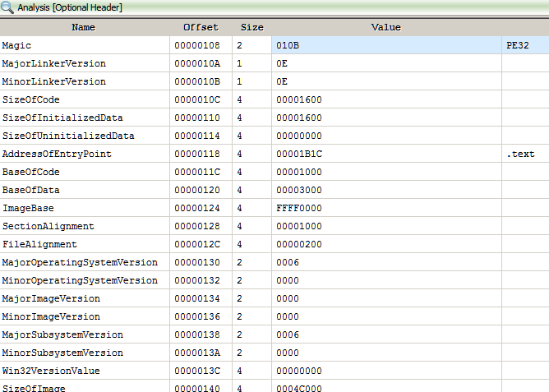549x392 pixels.
Task: Sort by the Size column header
Action: point(251,27)
